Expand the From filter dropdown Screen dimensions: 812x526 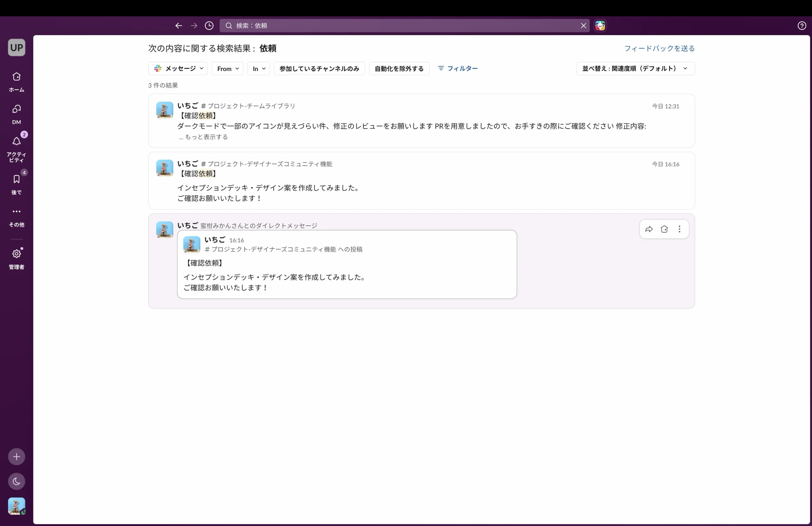[227, 69]
